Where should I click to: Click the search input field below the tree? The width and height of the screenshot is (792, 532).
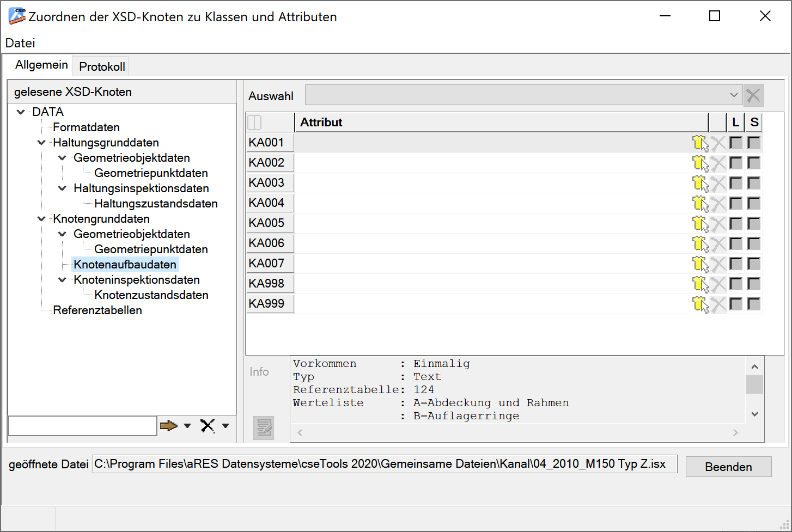[x=83, y=426]
